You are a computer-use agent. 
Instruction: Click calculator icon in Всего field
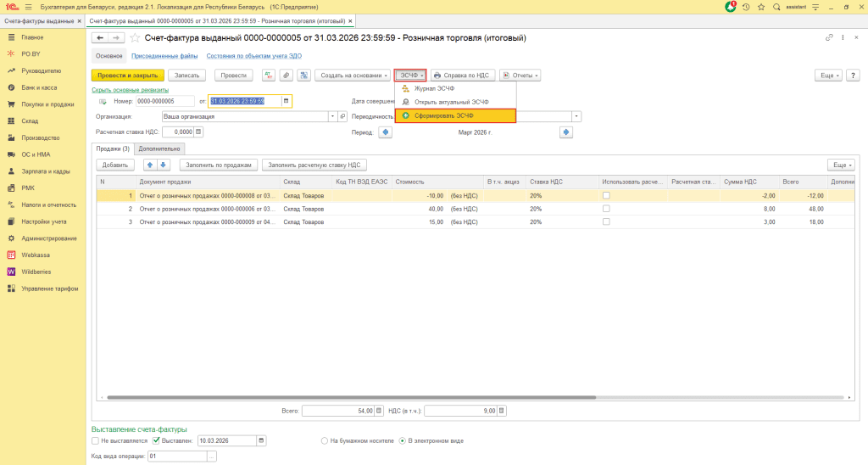coord(380,411)
